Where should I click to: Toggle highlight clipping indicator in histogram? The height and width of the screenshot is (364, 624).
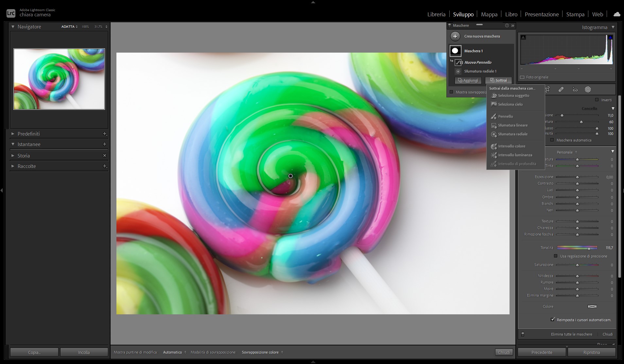pos(610,37)
